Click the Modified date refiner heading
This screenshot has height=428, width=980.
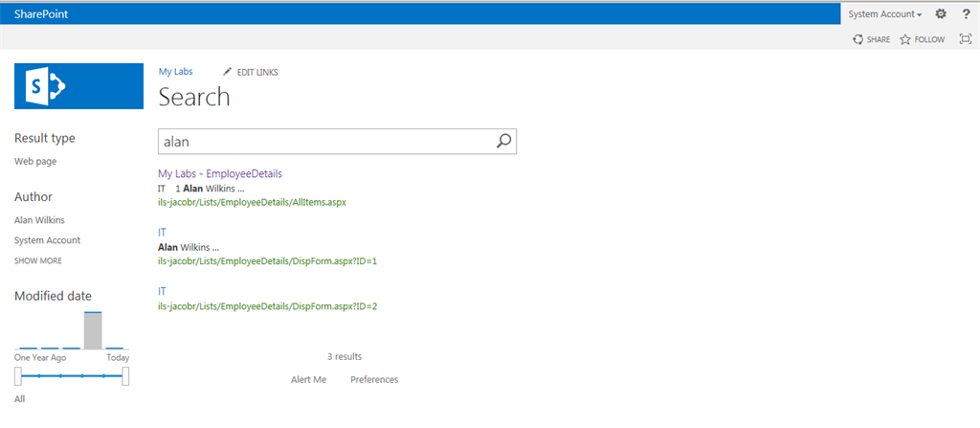(x=54, y=296)
